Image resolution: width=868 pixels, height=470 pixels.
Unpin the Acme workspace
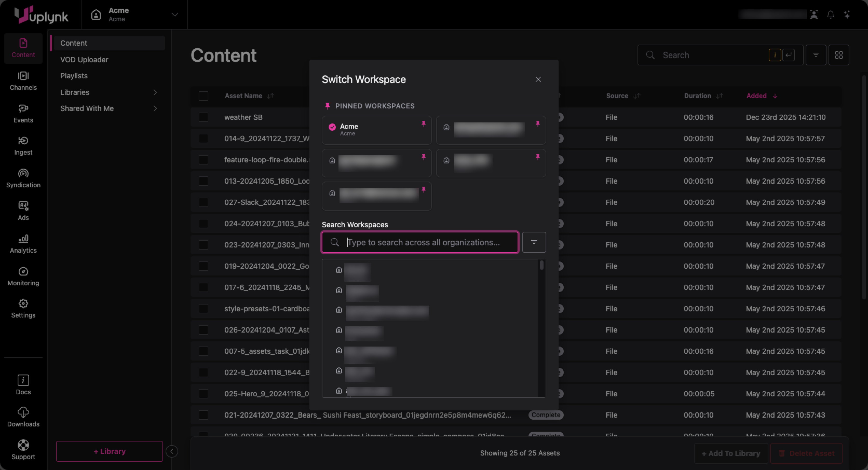coord(423,123)
